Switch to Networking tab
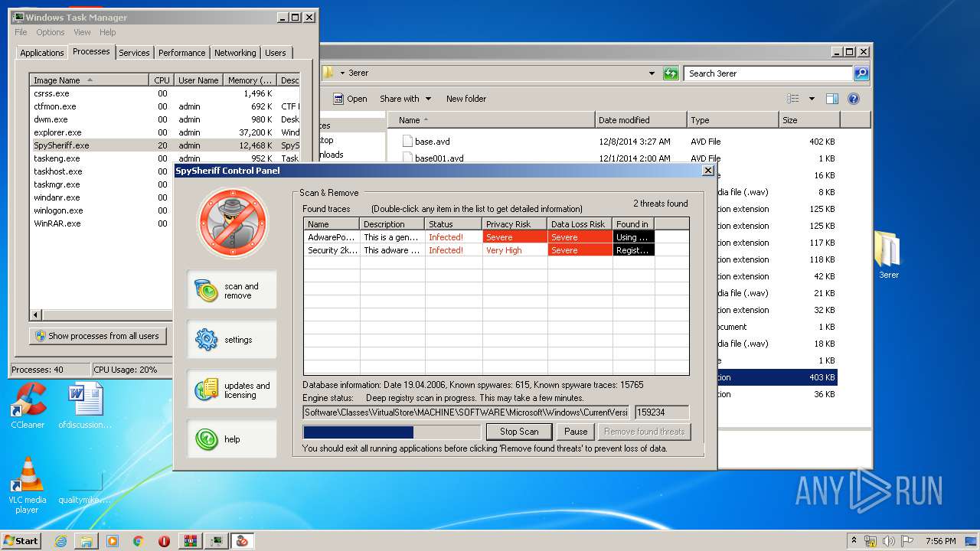The width and height of the screenshot is (980, 551). [235, 53]
